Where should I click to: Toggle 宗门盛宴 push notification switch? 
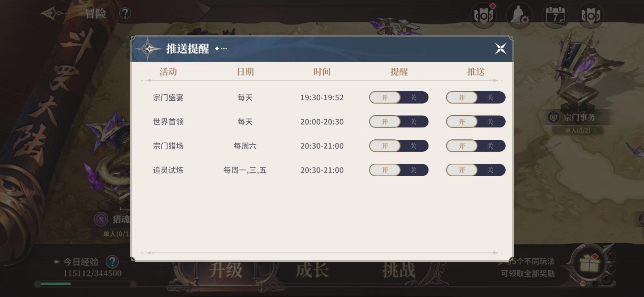pyautogui.click(x=476, y=98)
